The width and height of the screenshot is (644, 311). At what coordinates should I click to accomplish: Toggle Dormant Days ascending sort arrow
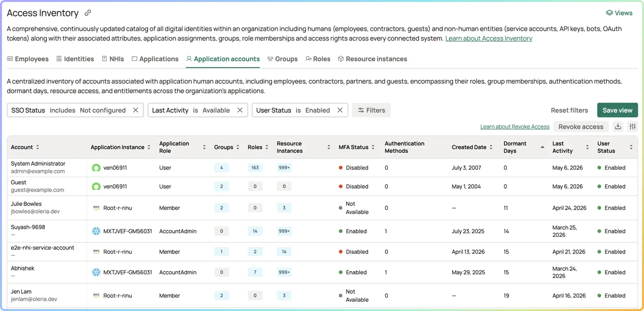point(542,147)
